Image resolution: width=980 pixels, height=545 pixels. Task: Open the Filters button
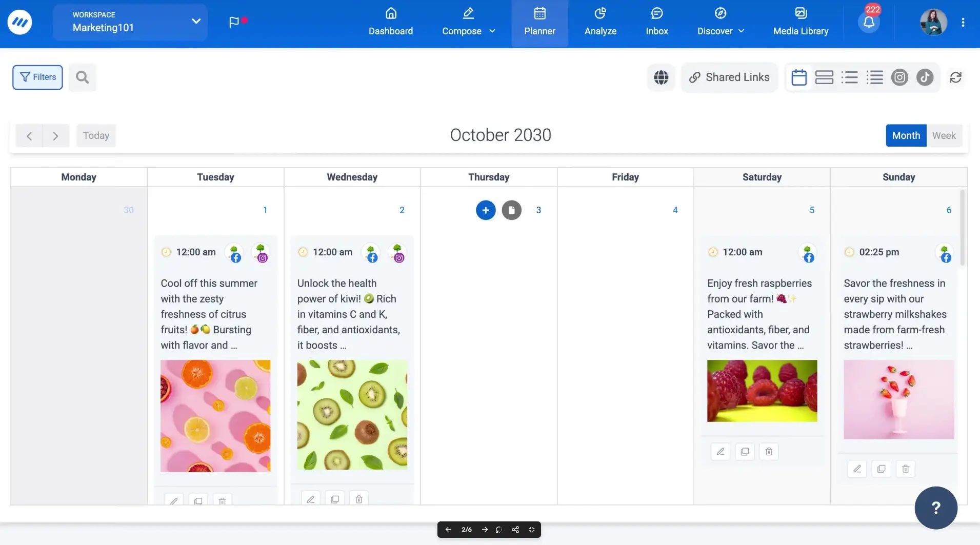click(37, 77)
